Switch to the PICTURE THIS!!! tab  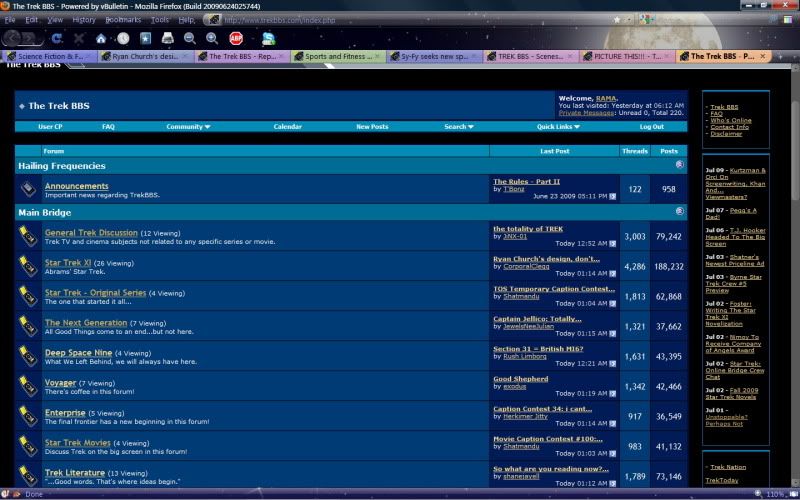point(628,56)
